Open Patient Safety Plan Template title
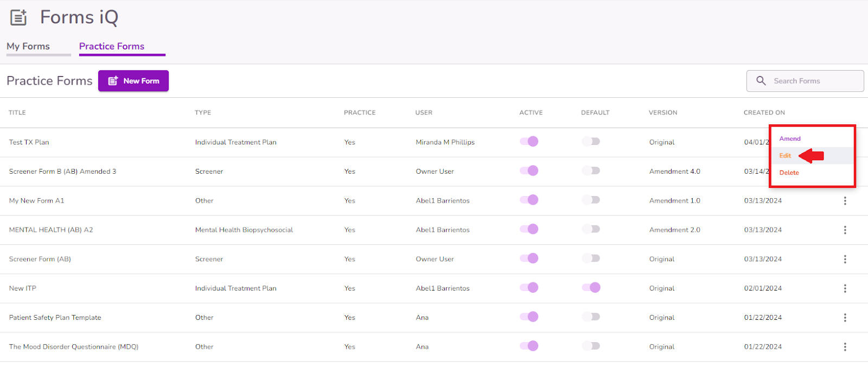868x366 pixels. coord(55,318)
